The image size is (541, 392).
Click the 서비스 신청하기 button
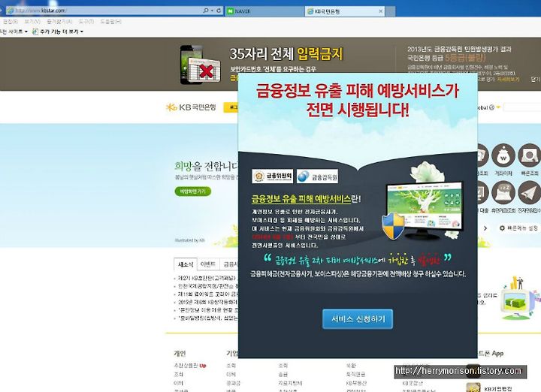[358, 319]
